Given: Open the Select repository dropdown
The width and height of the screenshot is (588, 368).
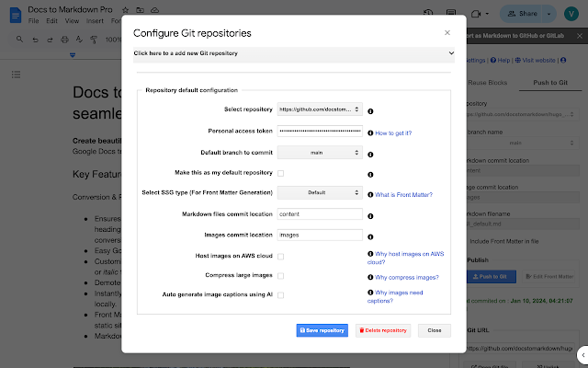Looking at the screenshot, I should (320, 109).
